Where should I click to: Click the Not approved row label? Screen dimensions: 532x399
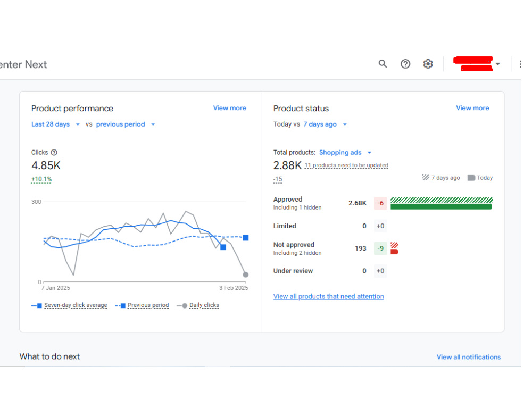294,245
